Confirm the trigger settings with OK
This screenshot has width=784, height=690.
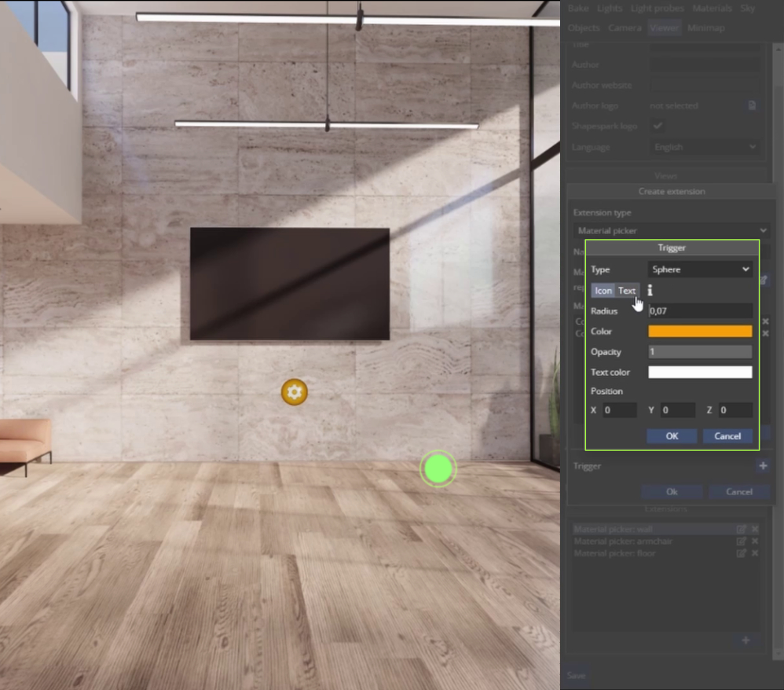(672, 435)
